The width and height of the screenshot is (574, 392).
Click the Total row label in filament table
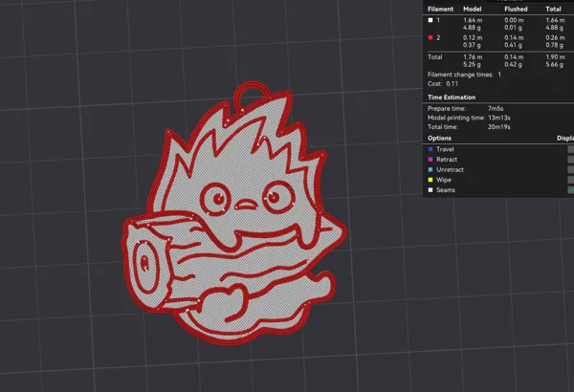point(435,57)
